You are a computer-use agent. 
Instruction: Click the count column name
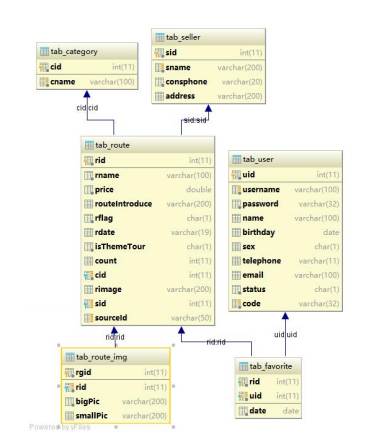click(106, 261)
